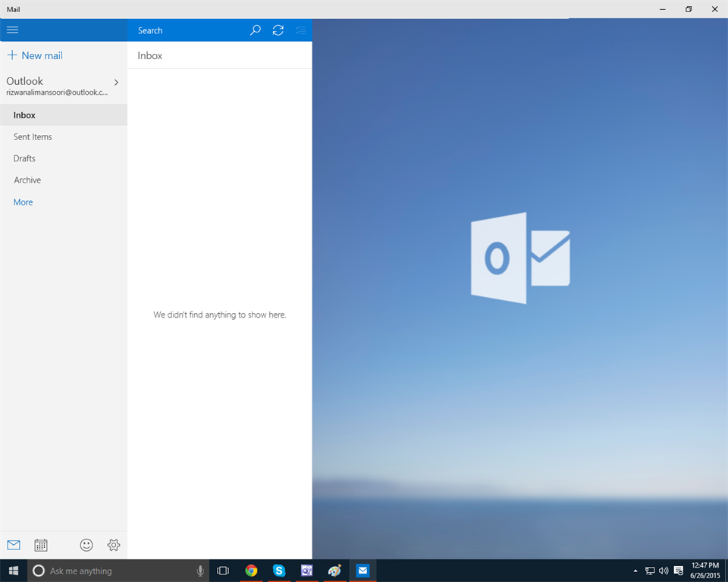The width and height of the screenshot is (728, 582).
Task: Focus the Search mail field
Action: tap(188, 30)
